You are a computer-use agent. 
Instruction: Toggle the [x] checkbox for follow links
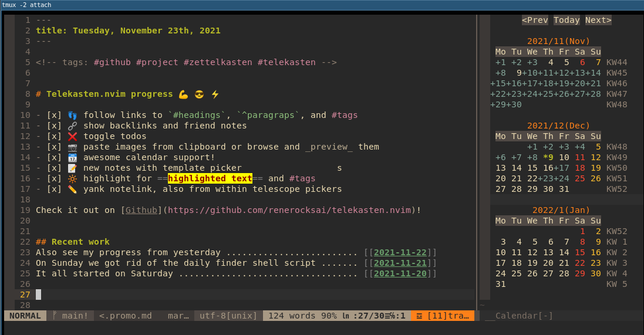point(54,116)
